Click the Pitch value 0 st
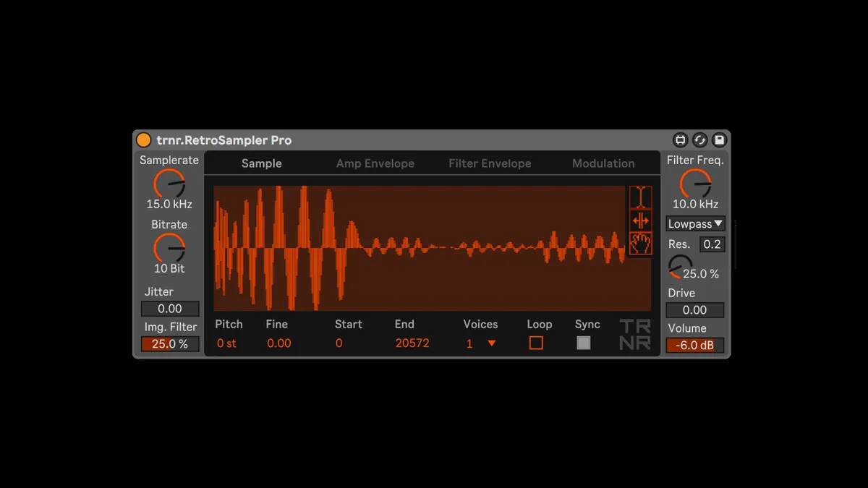868x488 pixels. coord(226,343)
